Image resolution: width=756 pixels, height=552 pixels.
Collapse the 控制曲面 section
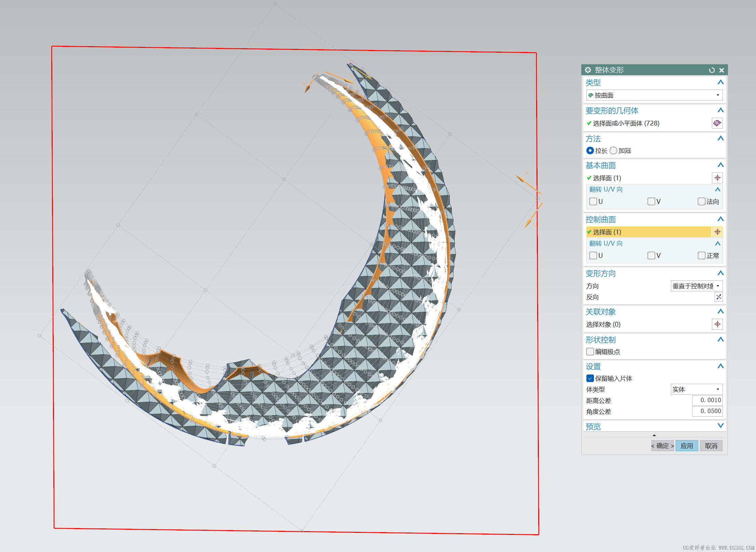point(720,219)
